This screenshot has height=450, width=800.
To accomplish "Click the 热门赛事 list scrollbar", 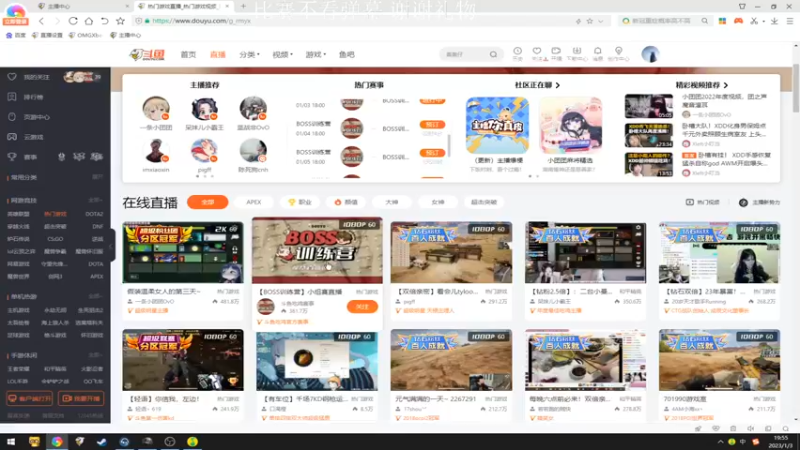I will tap(449, 144).
